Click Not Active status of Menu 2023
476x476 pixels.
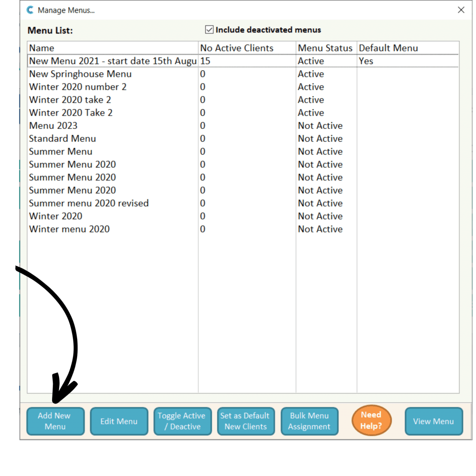click(320, 126)
